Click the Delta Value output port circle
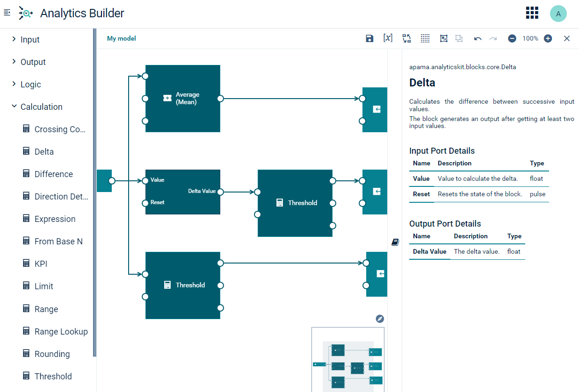 pyautogui.click(x=220, y=192)
